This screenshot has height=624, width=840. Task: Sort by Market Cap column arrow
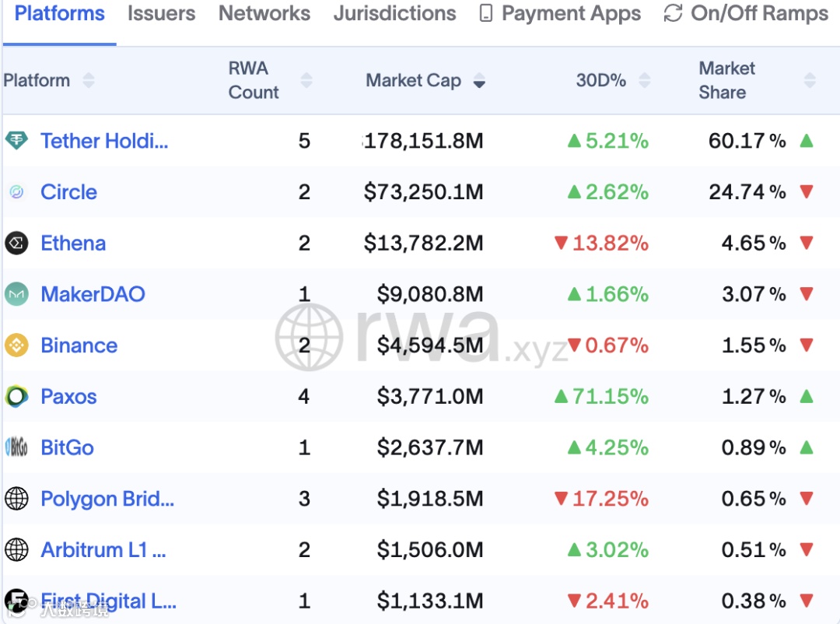[x=479, y=81]
